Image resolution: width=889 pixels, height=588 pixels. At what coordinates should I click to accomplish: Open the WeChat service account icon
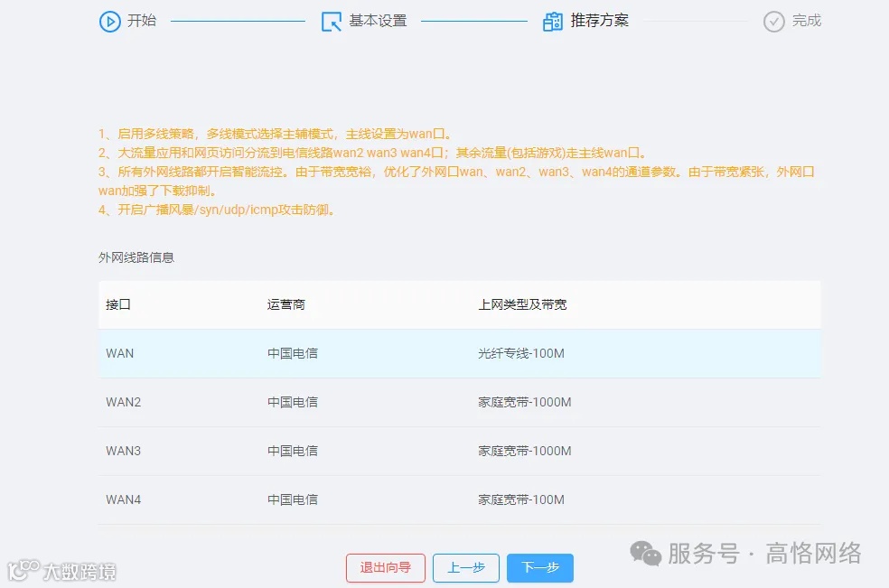pyautogui.click(x=643, y=552)
